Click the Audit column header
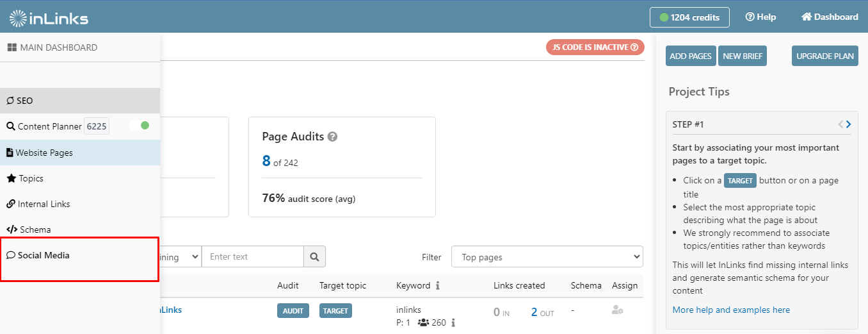This screenshot has height=334, width=868. click(x=287, y=285)
